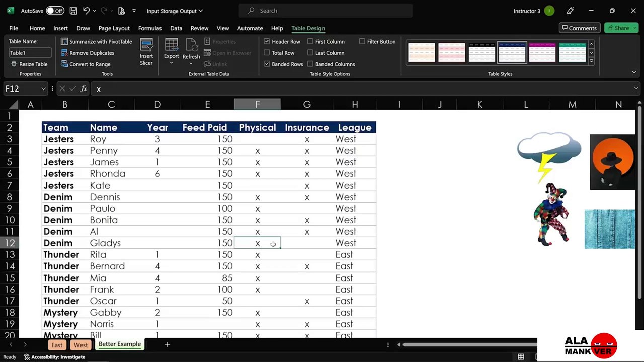Open the East sheet tab
The height and width of the screenshot is (362, 644).
click(x=57, y=345)
